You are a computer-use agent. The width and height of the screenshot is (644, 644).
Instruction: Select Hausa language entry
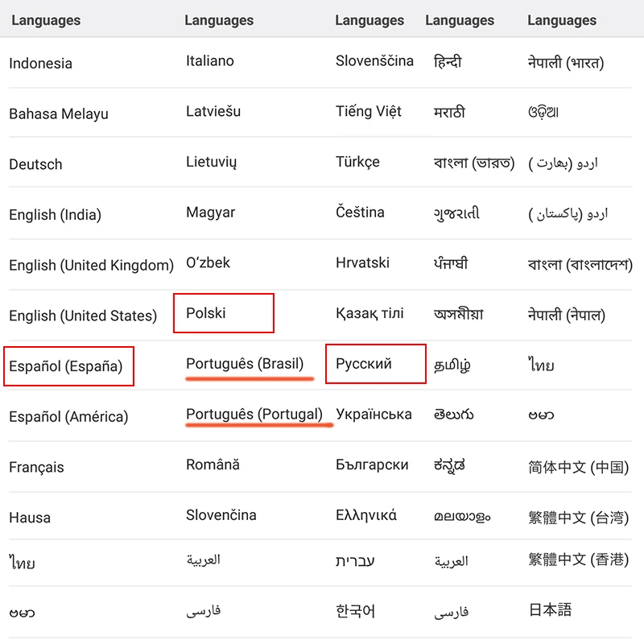pos(30,518)
